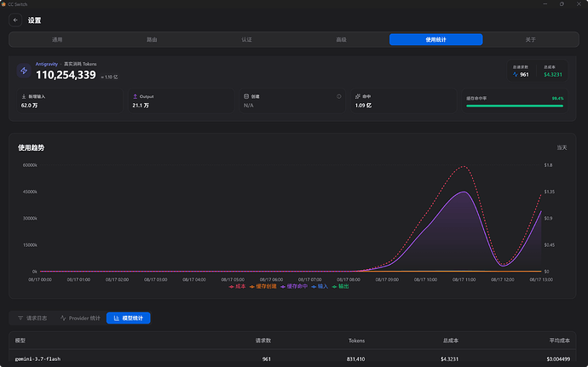The width and height of the screenshot is (588, 367).
Task: Click the cache hit icon beside 命中
Action: tap(358, 97)
